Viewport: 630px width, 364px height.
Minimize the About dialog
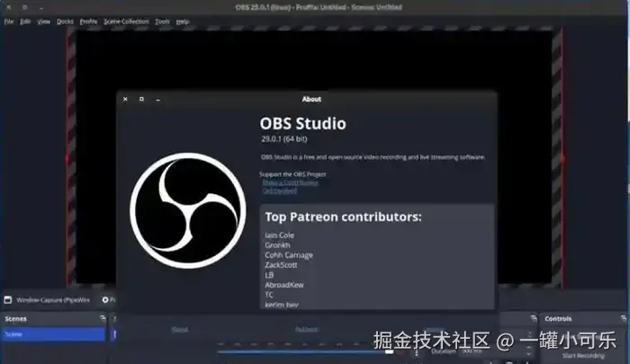click(157, 99)
